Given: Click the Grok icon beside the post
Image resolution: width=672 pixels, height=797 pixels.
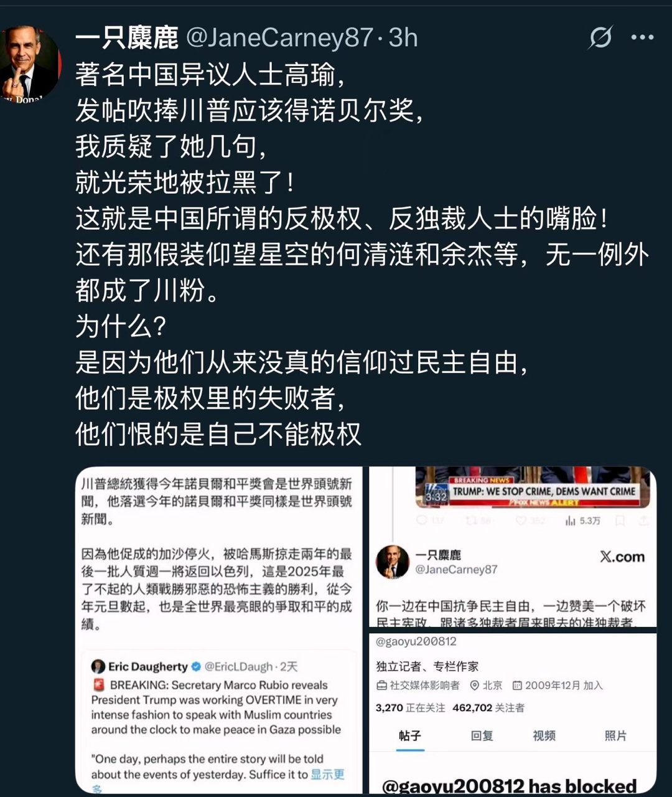Looking at the screenshot, I should click(600, 38).
